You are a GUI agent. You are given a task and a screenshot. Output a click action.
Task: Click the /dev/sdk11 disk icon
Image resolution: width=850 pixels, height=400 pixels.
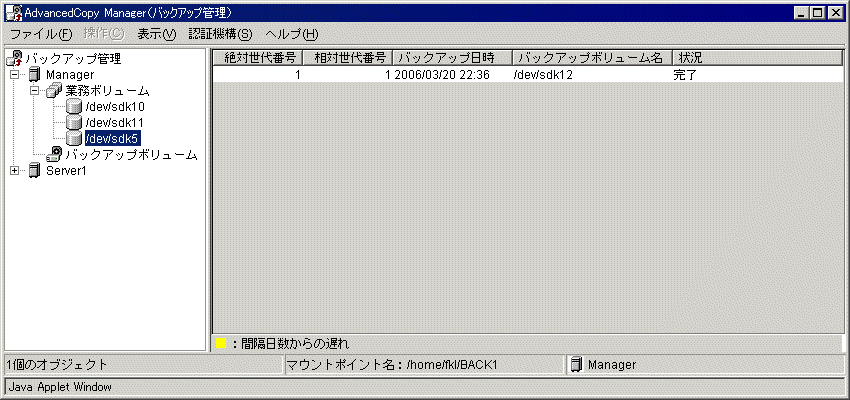point(74,122)
